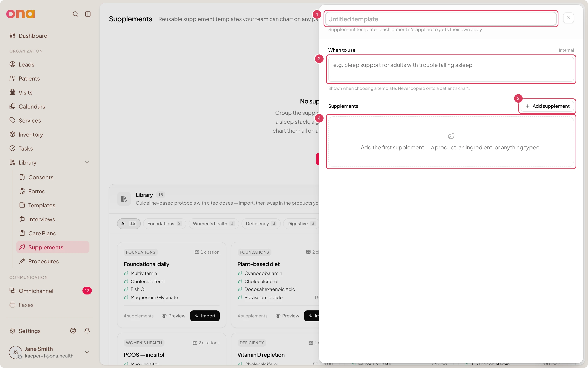Open Settings
This screenshot has width=588, height=368.
[25, 331]
